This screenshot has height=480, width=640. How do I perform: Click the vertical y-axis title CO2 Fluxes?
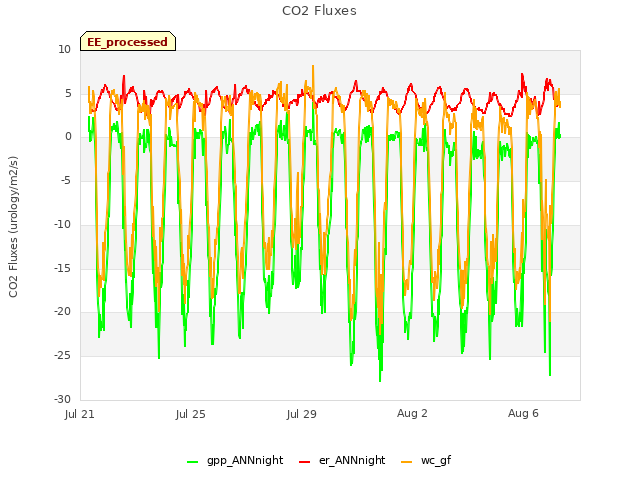(x=13, y=227)
